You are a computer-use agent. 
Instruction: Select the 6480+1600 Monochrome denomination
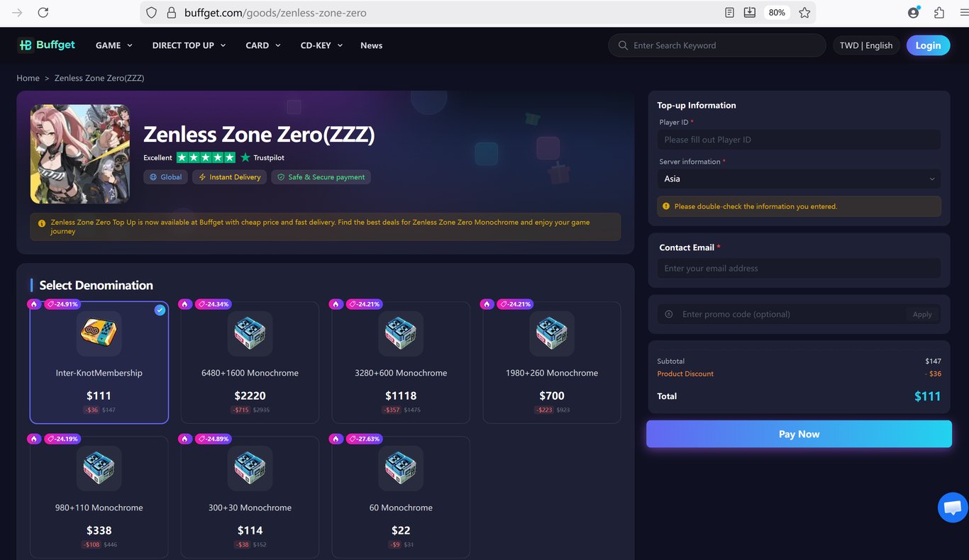(x=250, y=362)
